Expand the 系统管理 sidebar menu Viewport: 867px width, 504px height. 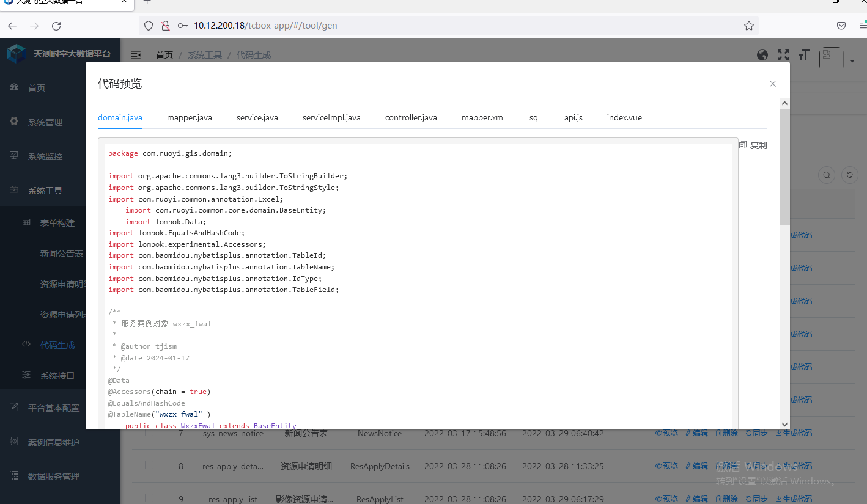45,122
